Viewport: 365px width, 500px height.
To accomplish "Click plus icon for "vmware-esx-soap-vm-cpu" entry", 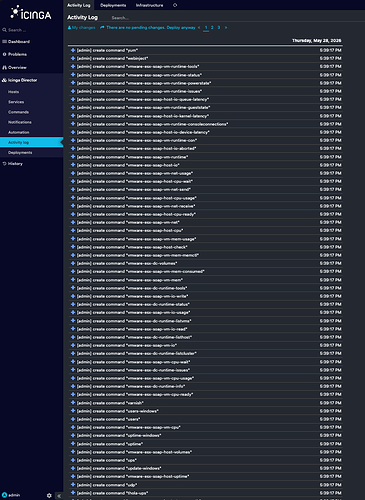I will [73, 427].
